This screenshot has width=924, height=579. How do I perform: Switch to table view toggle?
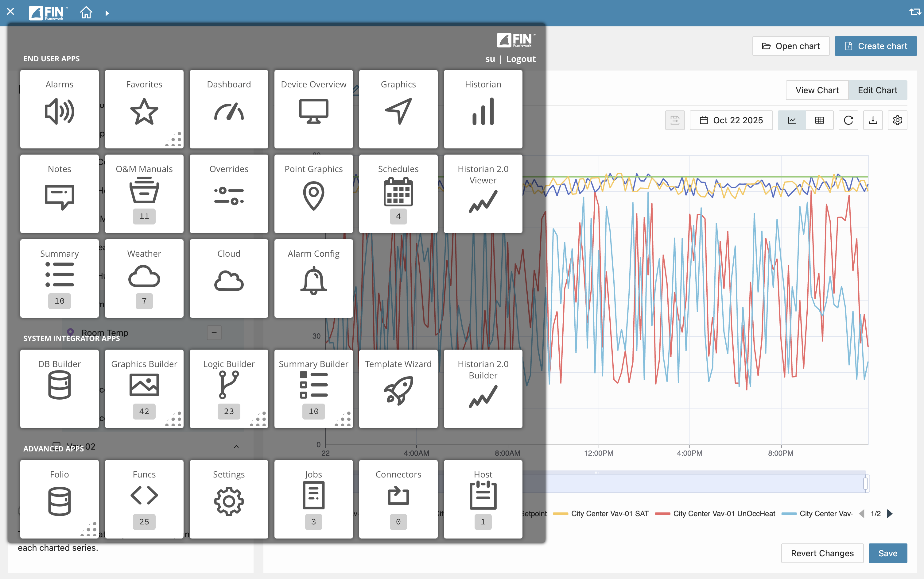(819, 120)
